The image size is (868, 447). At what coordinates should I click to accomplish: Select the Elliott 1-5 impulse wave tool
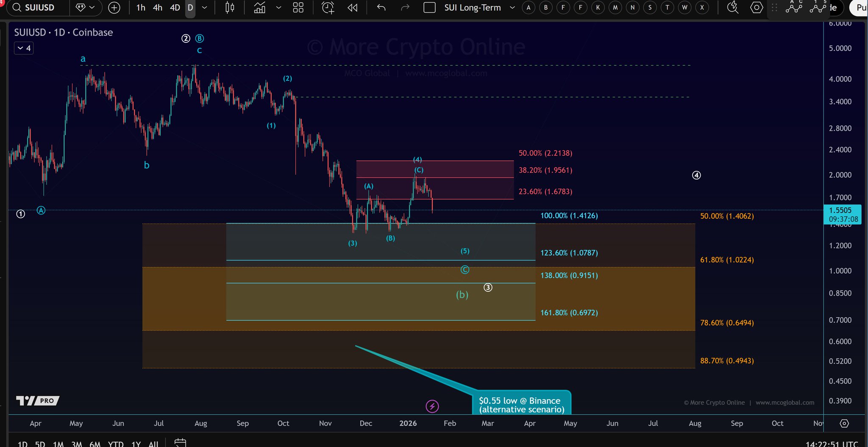coord(818,6)
